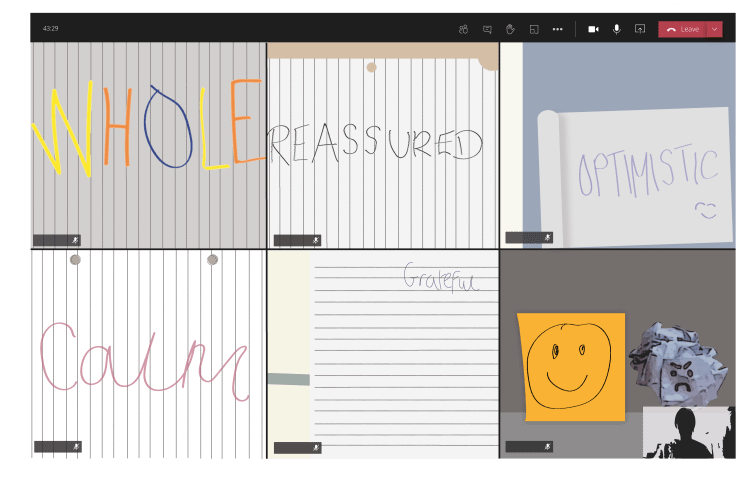Screen dimensions: 749x490
Task: Click the orange smiley sticky note tile
Action: (570, 365)
